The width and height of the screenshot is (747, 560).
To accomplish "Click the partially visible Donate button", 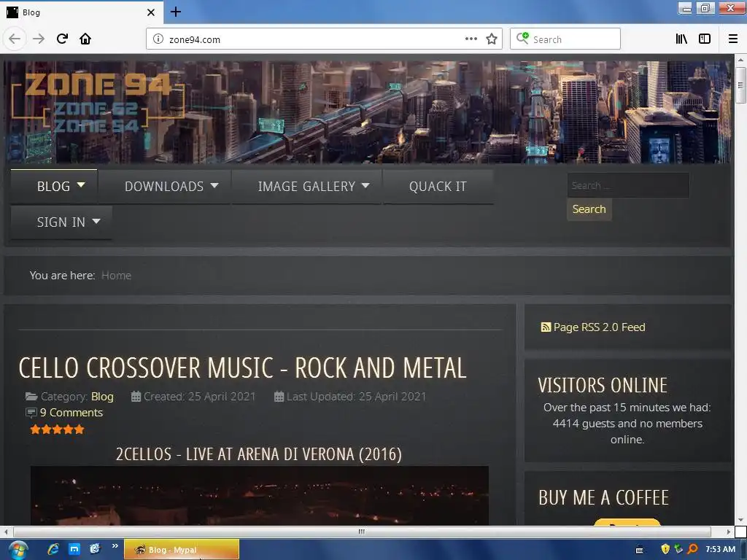I will click(x=627, y=522).
